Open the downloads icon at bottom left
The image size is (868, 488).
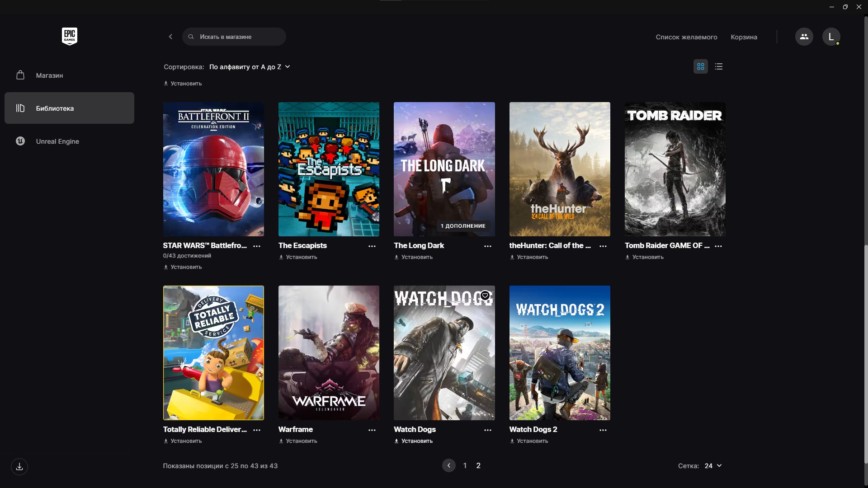pos(19,467)
